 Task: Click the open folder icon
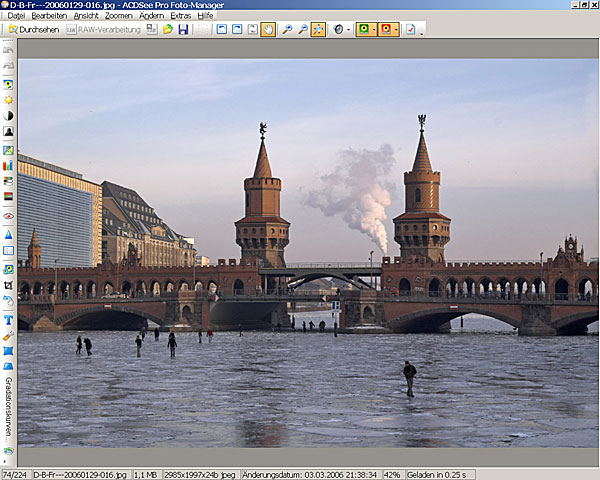click(168, 30)
